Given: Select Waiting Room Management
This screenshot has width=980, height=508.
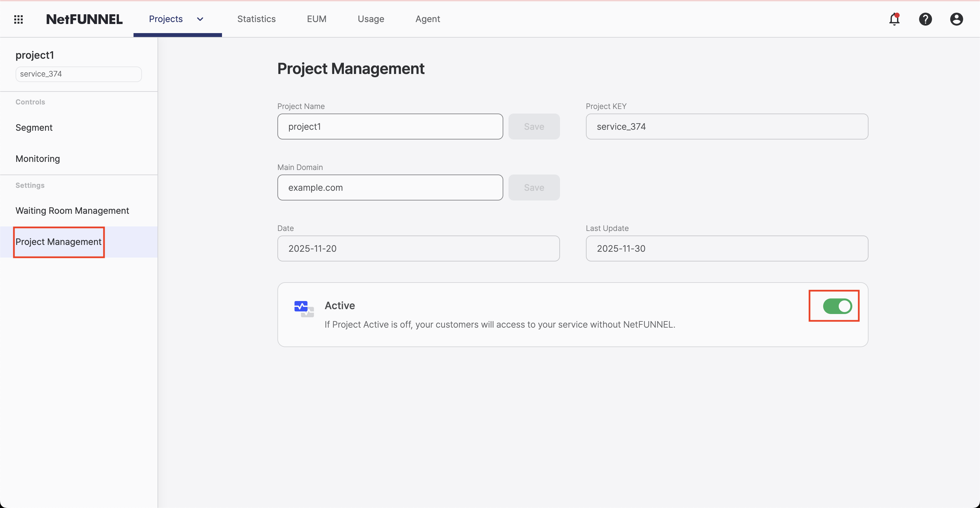Looking at the screenshot, I should point(72,210).
